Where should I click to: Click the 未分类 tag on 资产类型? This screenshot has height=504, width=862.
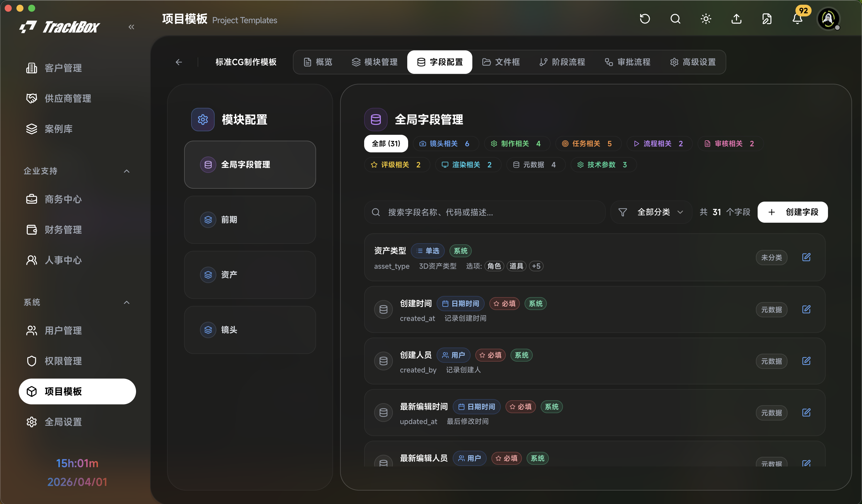[x=771, y=258]
